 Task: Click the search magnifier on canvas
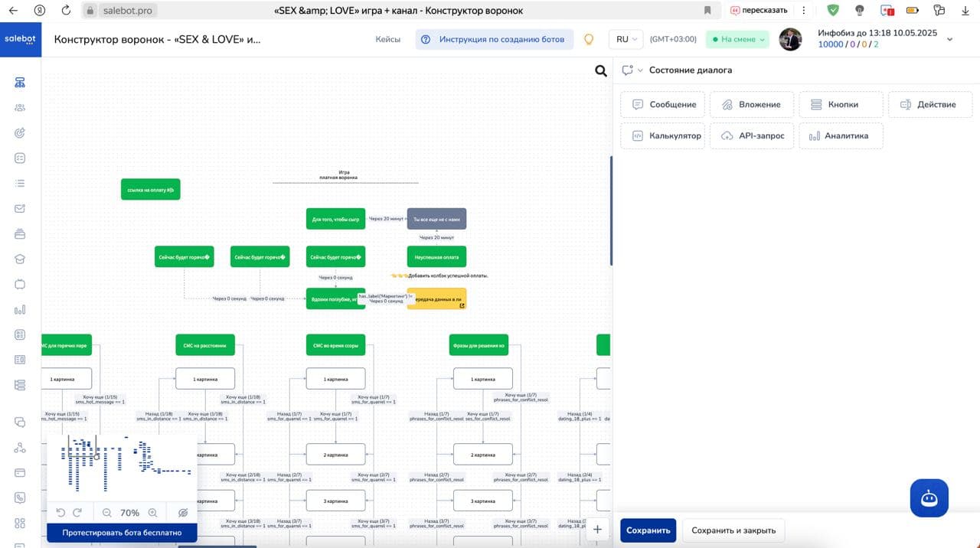point(601,71)
